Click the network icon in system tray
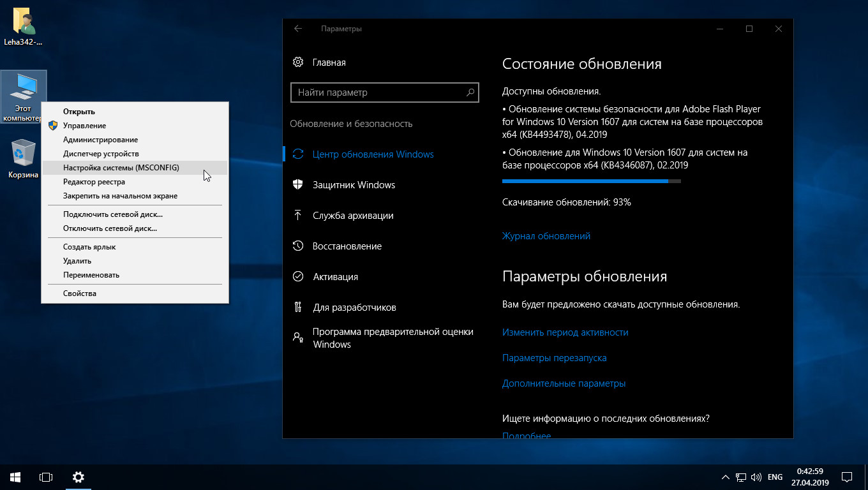868x490 pixels. click(x=741, y=477)
